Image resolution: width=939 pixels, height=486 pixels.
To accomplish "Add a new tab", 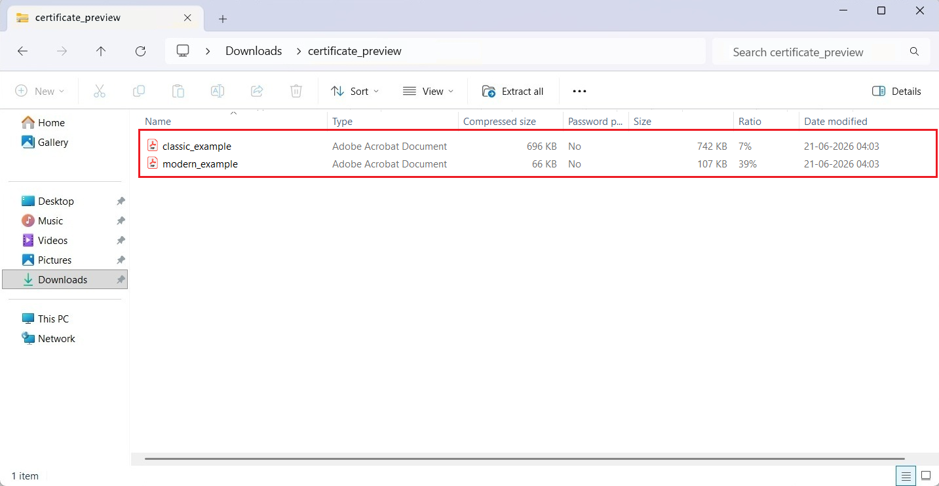I will click(223, 19).
